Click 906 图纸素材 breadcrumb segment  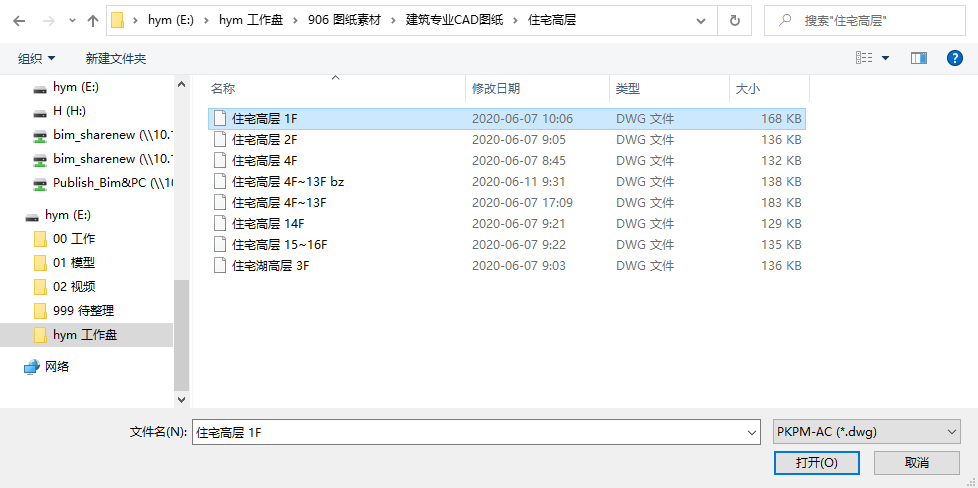(344, 21)
